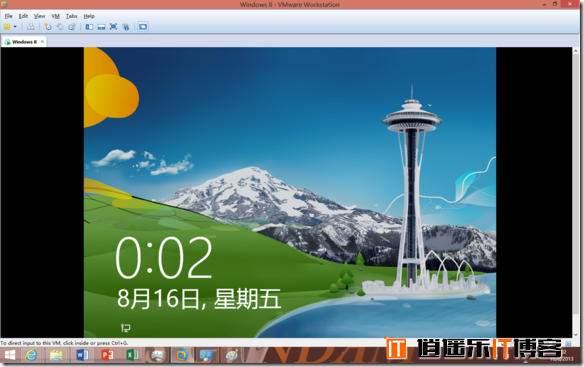584x367 pixels.
Task: Click the network icon on lock screen
Action: coord(126,328)
